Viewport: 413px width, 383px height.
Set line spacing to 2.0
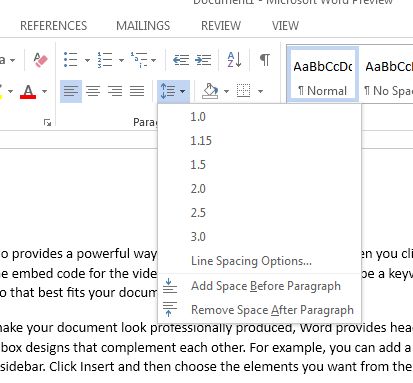[x=260, y=189]
